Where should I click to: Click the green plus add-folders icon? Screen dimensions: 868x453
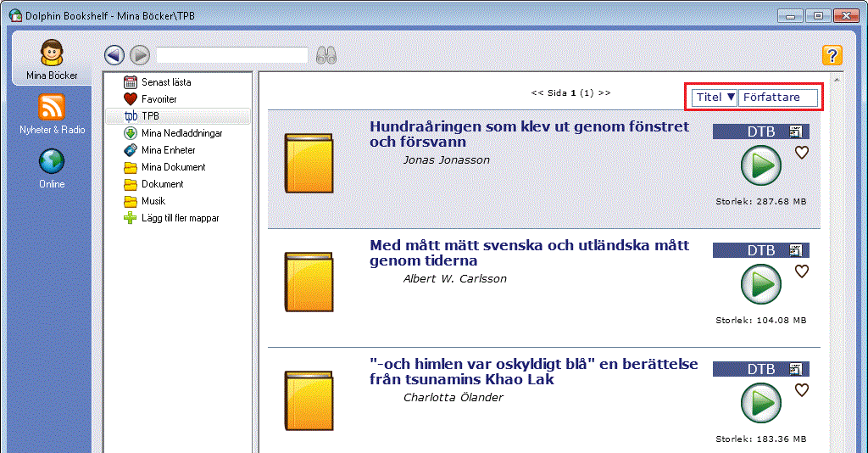click(130, 218)
